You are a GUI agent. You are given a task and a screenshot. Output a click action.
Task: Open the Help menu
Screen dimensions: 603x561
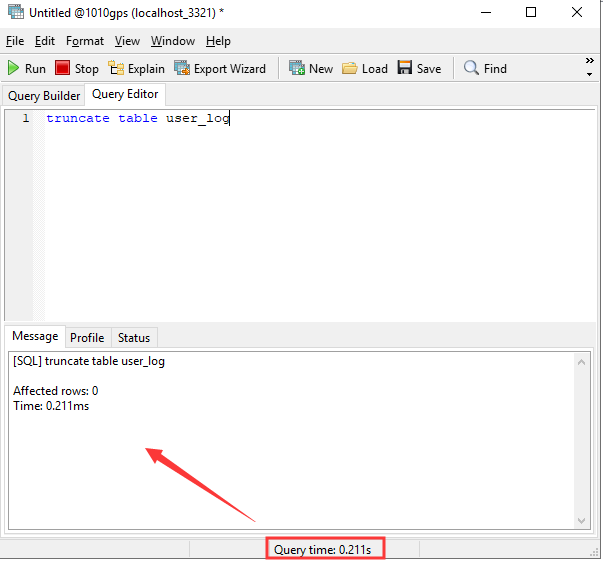(x=218, y=41)
